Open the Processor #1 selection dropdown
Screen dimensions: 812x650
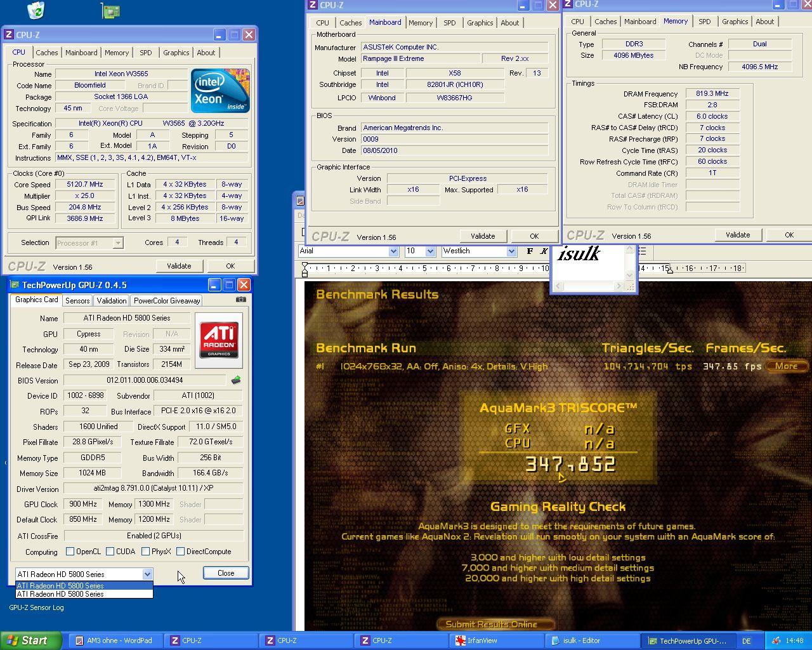[117, 243]
